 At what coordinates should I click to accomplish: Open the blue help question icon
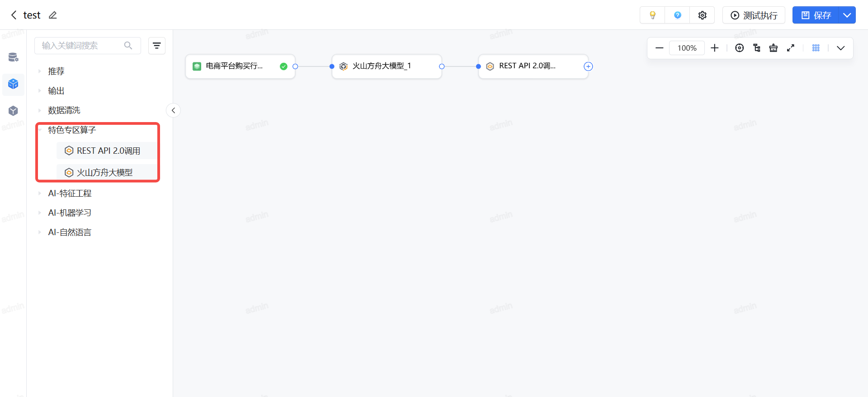(677, 15)
